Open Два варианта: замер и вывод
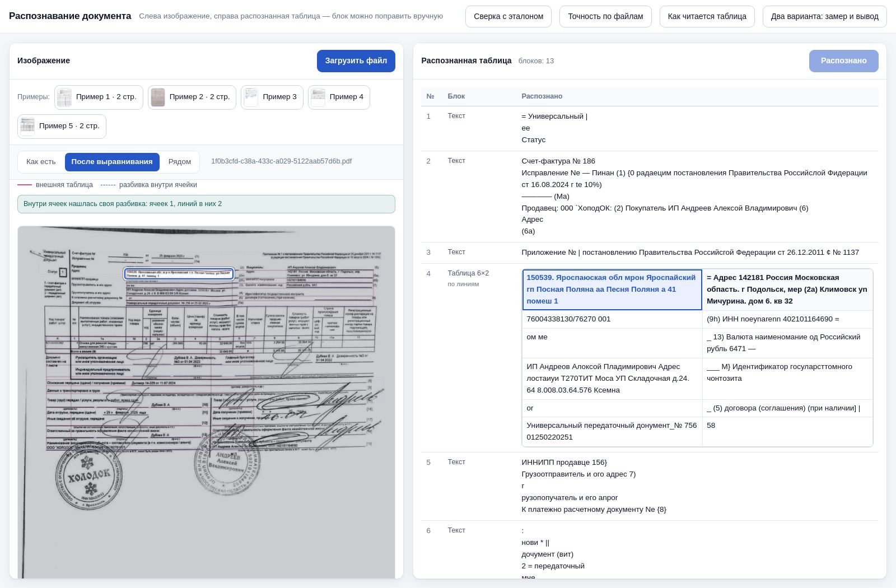The height and width of the screenshot is (588, 896). [825, 16]
